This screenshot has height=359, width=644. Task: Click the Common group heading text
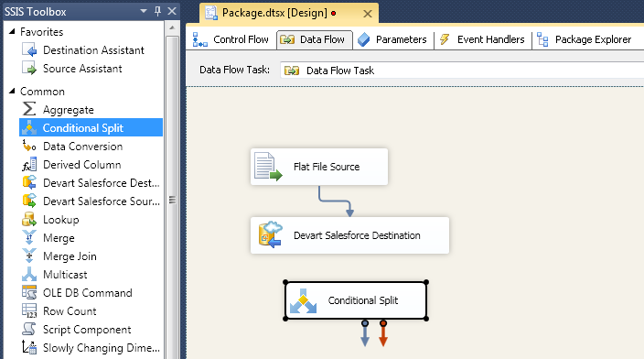coord(42,92)
